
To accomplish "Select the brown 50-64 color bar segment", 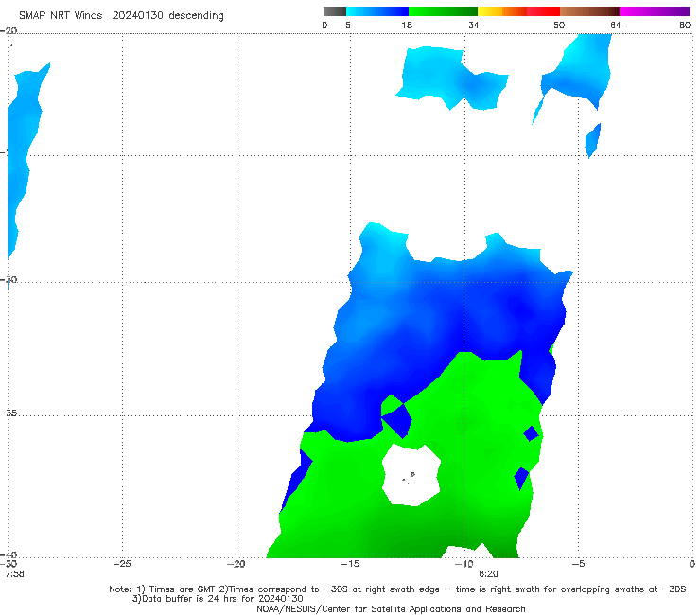I will 589,11.
